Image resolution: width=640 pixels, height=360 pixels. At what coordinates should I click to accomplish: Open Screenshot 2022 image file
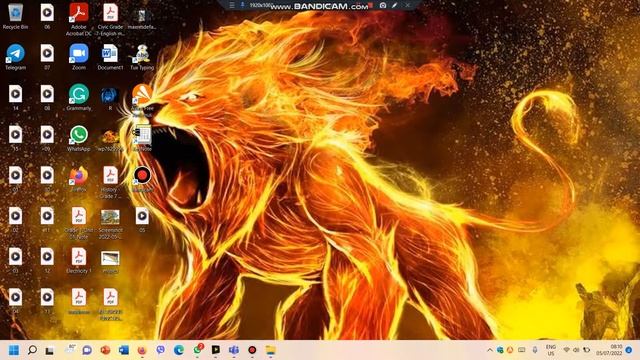pos(110,224)
